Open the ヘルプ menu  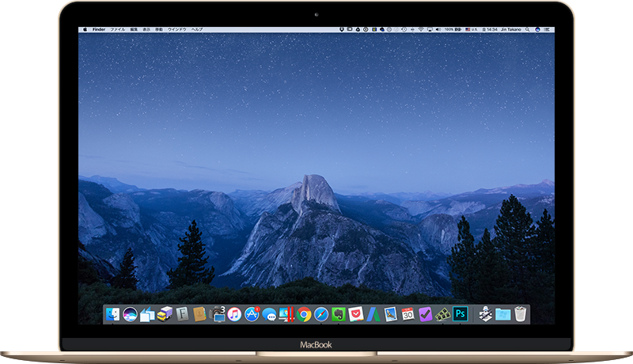[x=197, y=29]
